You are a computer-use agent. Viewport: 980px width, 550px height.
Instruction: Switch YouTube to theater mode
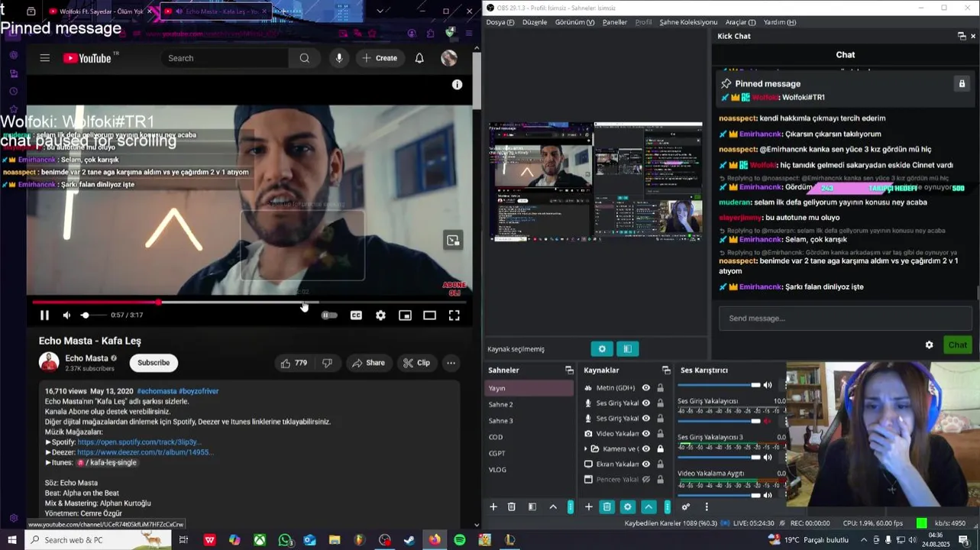coord(429,315)
